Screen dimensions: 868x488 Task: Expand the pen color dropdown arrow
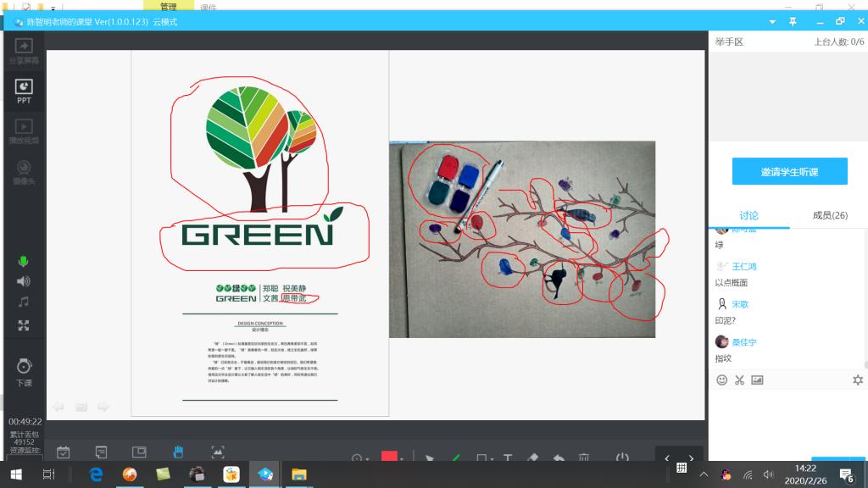click(403, 459)
